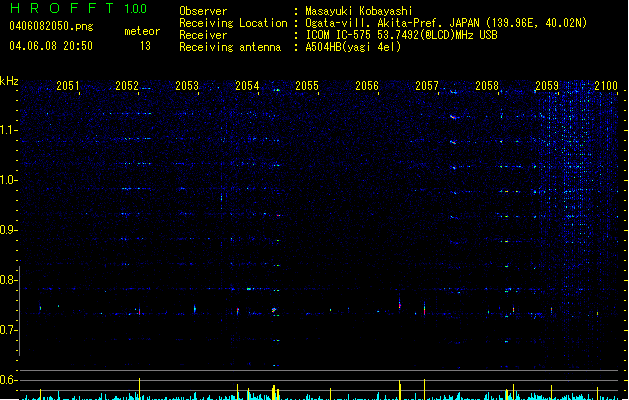Click the Observer name Masayuki Kobayashi
629x400 pixels.
(x=359, y=11)
